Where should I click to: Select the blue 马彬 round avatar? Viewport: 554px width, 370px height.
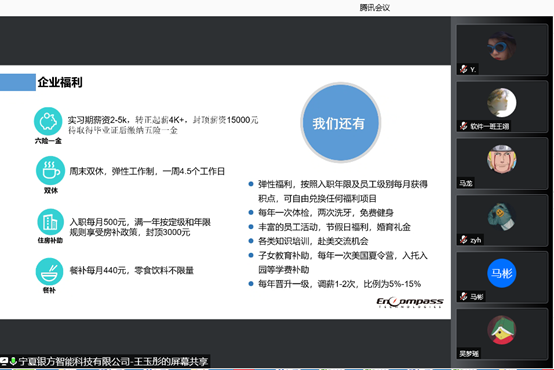(502, 273)
